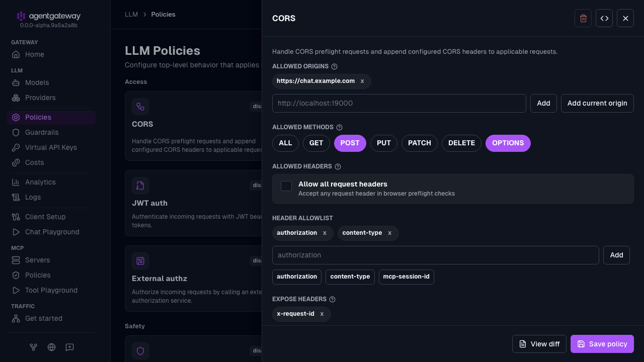Click the Logs scroll icon
This screenshot has height=362, width=644.
point(16,197)
